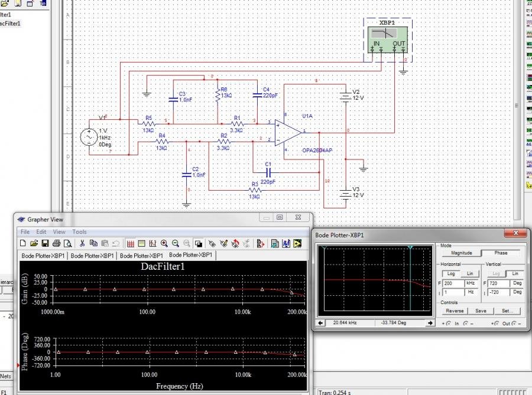Click the Save disk icon in Grapher toolbar
Viewport: 532px width, 395px height.
(x=45, y=243)
